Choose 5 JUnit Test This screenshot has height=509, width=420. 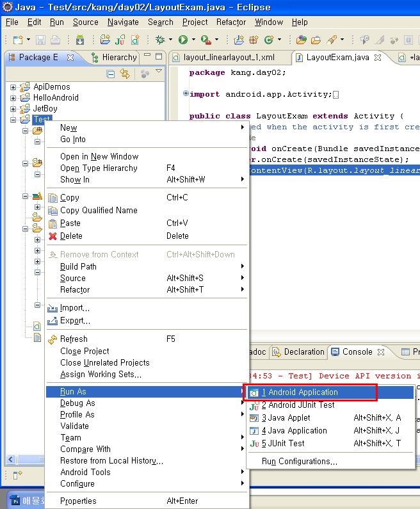(330, 444)
